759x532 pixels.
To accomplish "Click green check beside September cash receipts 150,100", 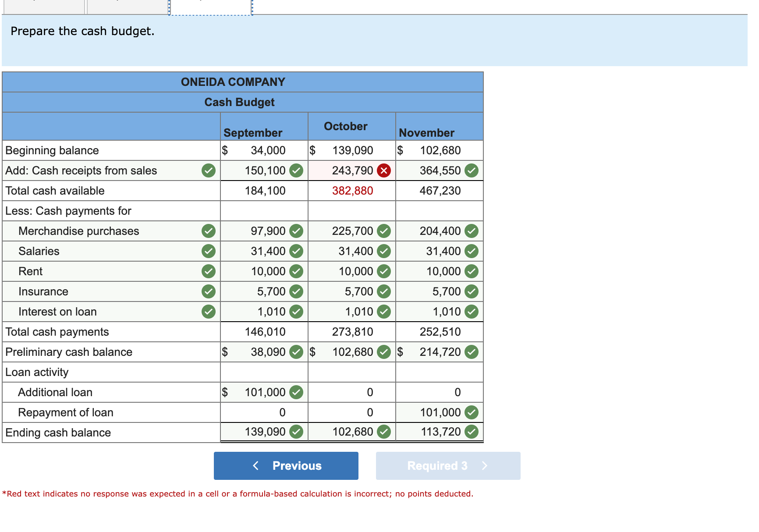I will pyautogui.click(x=296, y=170).
